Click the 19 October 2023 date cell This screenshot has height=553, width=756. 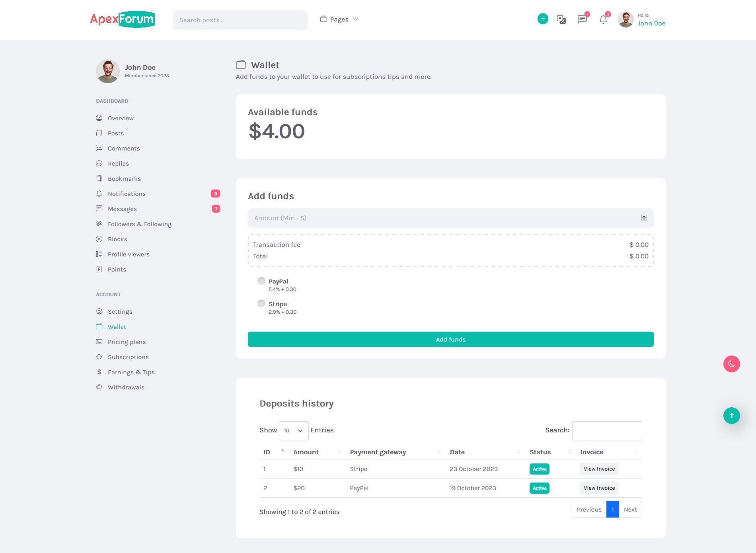coord(473,488)
